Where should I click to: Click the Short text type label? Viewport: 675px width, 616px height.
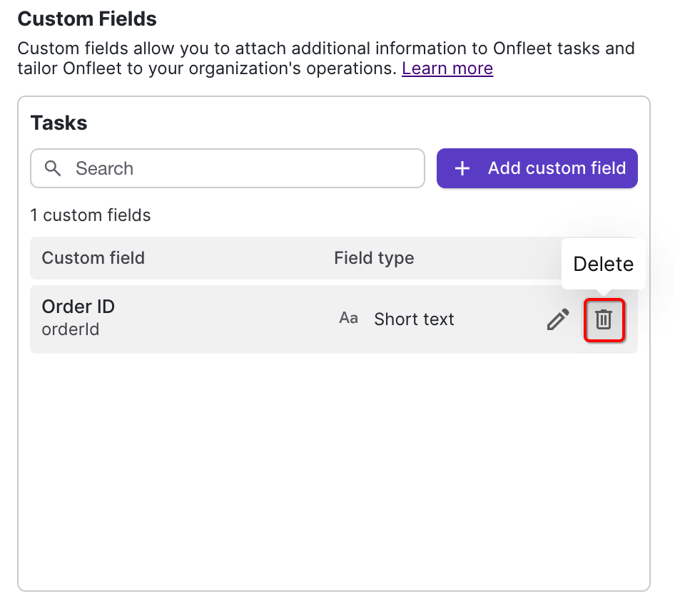[414, 319]
